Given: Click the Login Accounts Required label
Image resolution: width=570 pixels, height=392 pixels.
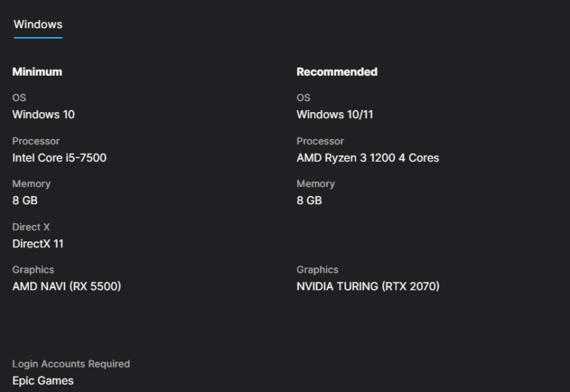Looking at the screenshot, I should coord(71,364).
